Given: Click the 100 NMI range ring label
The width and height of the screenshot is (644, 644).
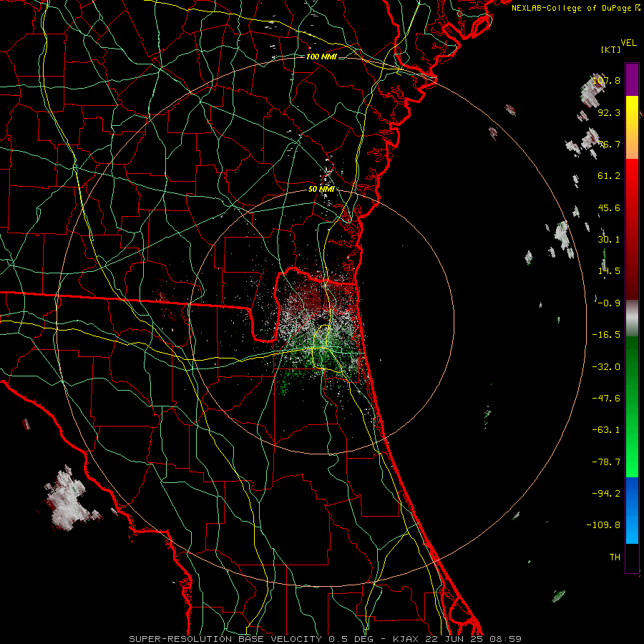Looking at the screenshot, I should tap(321, 57).
